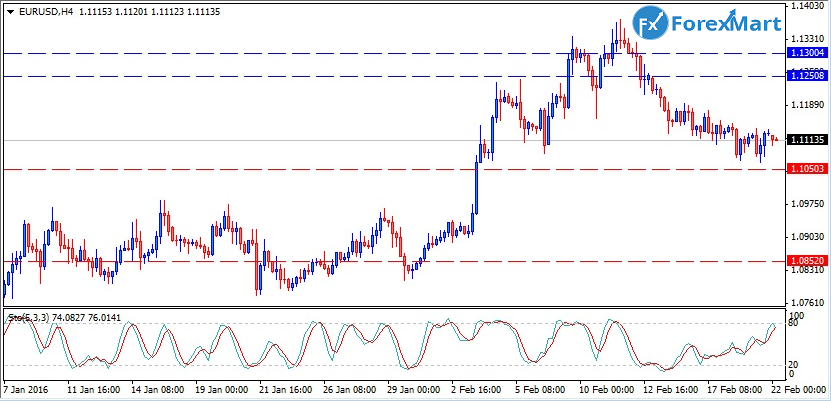Click the stochastic 20 level label
The image size is (831, 401).
(x=793, y=364)
